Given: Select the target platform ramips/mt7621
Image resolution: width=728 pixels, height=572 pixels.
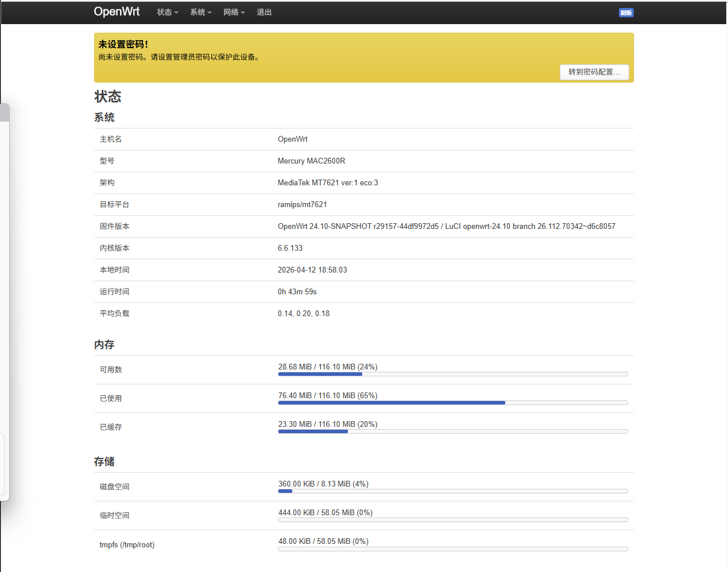Looking at the screenshot, I should (x=303, y=204).
